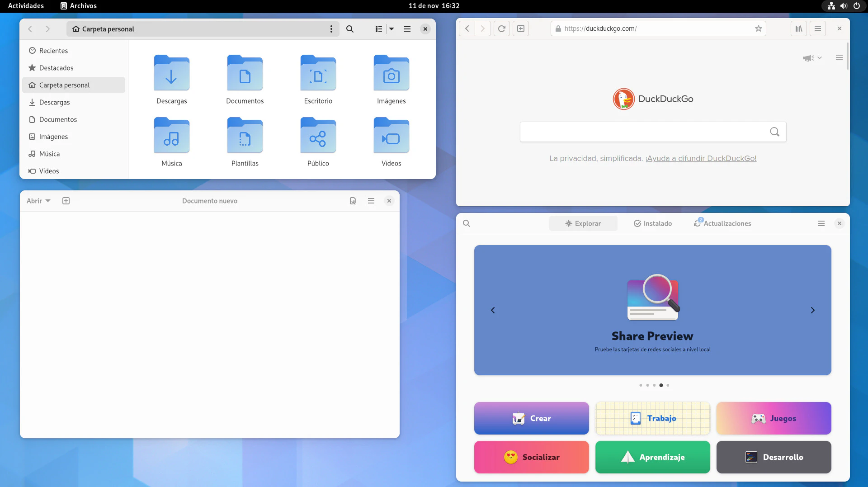
Task: Toggle list view in Files
Action: pyautogui.click(x=379, y=29)
